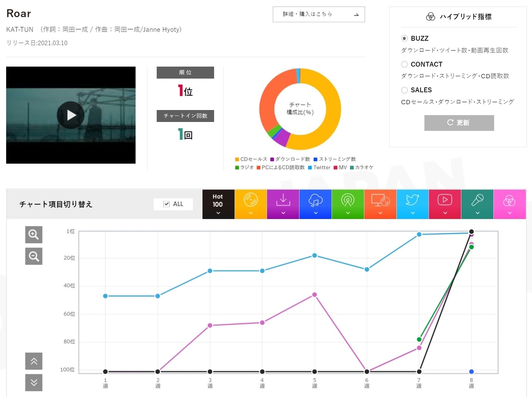The height and width of the screenshot is (397, 532).
Task: Click the double up arrow button
Action: tap(34, 361)
